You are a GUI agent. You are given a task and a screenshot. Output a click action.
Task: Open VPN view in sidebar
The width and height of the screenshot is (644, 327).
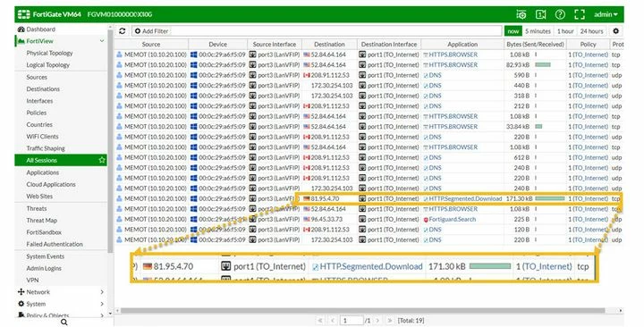click(x=32, y=280)
